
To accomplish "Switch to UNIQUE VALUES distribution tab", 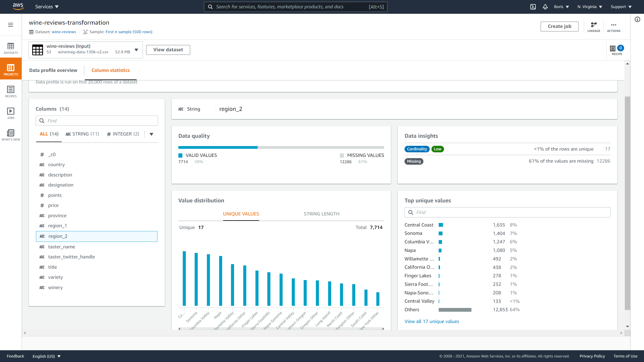I will pyautogui.click(x=241, y=214).
